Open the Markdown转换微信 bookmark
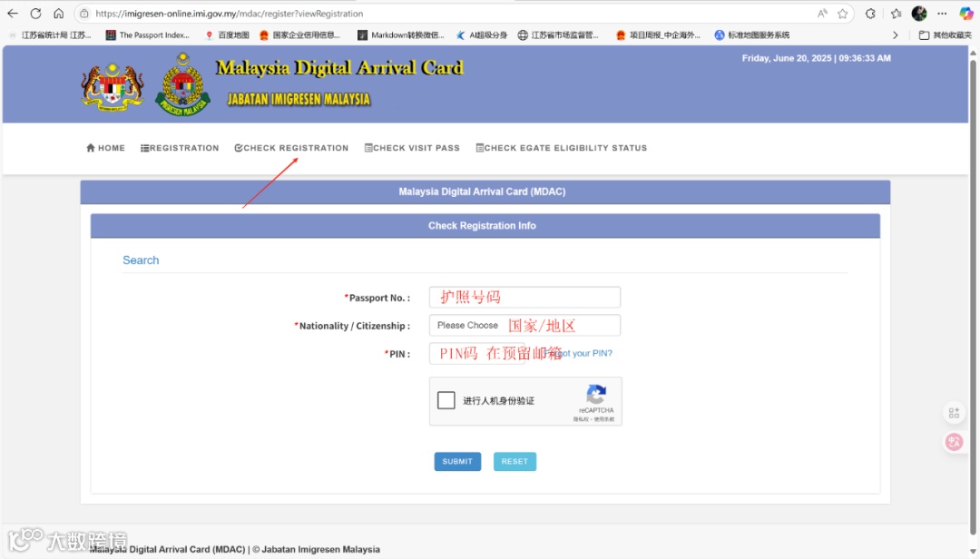The image size is (980, 559). coord(401,35)
